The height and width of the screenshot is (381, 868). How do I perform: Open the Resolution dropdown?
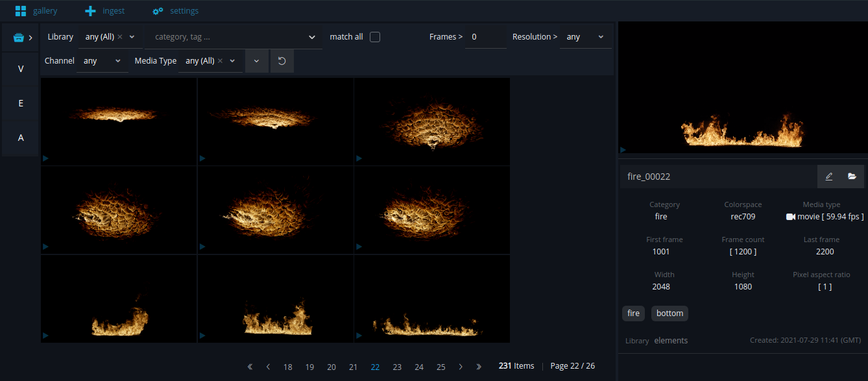pyautogui.click(x=585, y=37)
